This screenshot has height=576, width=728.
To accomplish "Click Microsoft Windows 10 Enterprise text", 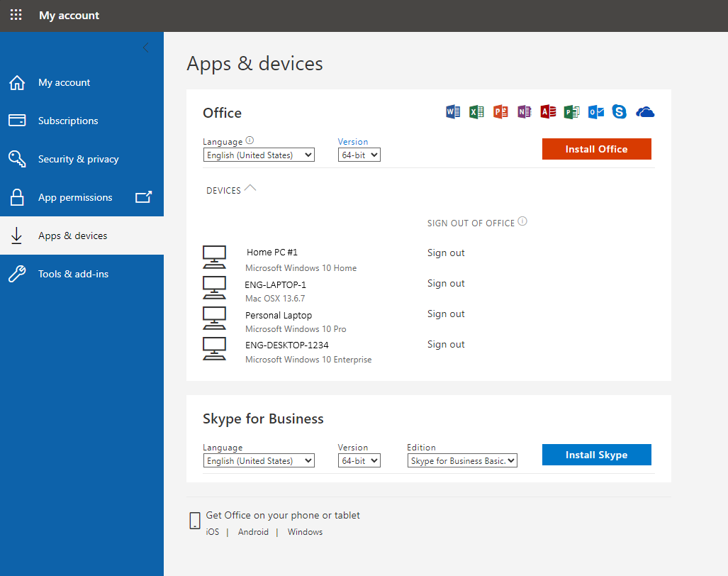I will tap(308, 360).
